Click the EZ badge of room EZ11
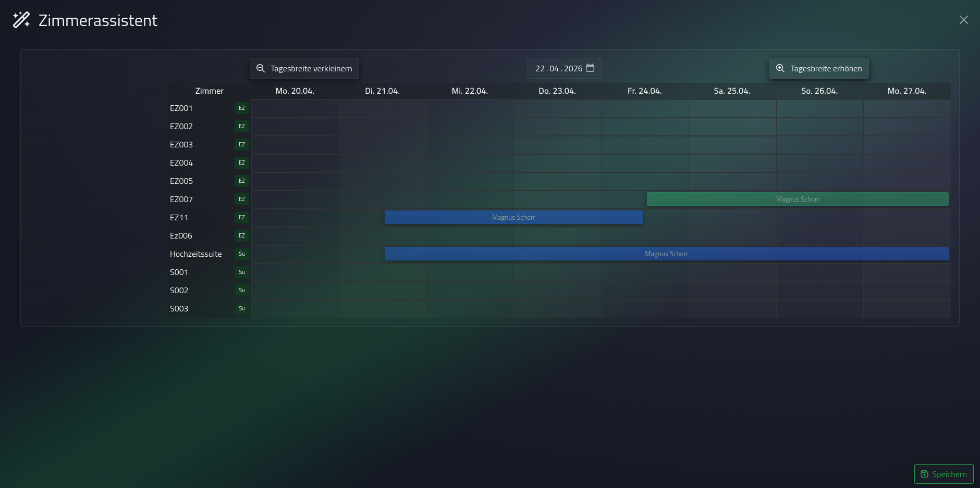 242,218
